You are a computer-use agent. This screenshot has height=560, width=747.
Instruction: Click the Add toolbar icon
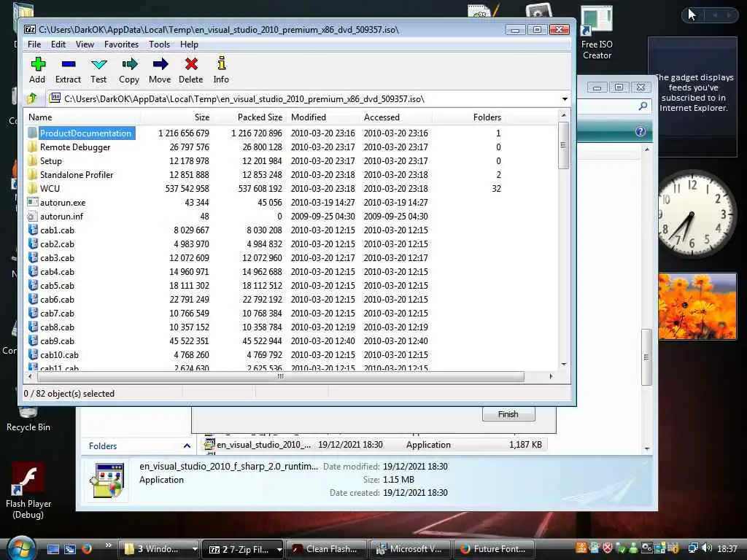point(38,64)
